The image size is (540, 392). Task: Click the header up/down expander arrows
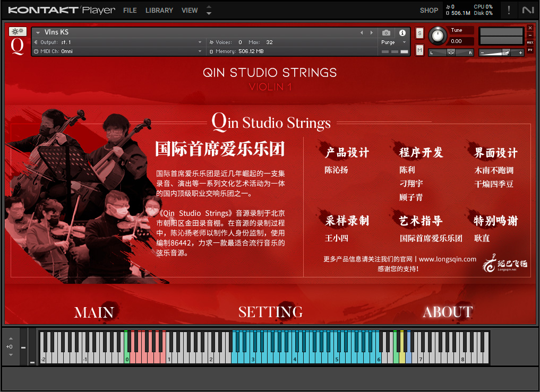[x=209, y=10]
